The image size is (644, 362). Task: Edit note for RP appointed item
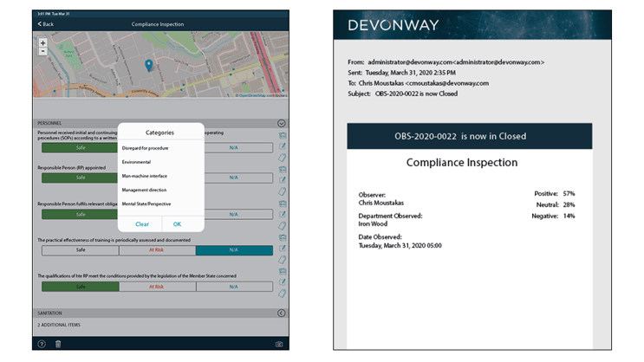point(283,180)
